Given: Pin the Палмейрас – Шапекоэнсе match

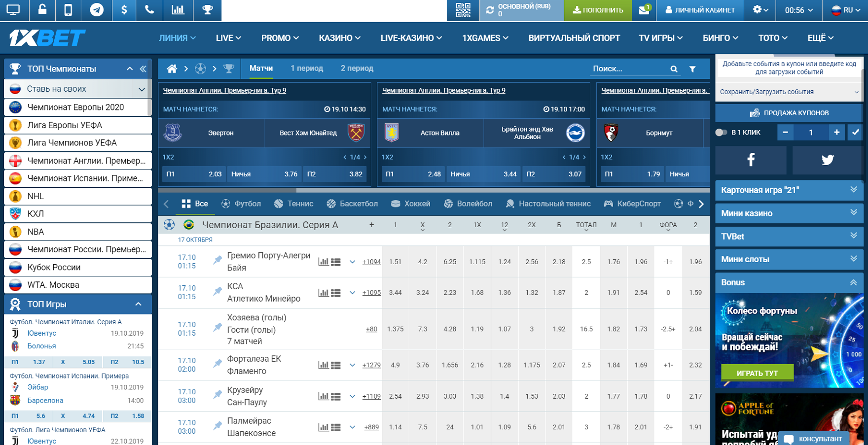Looking at the screenshot, I should 217,425.
